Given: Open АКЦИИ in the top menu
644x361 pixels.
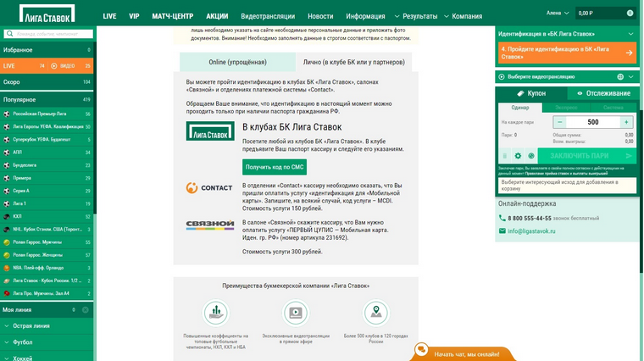Looking at the screenshot, I should pyautogui.click(x=217, y=16).
